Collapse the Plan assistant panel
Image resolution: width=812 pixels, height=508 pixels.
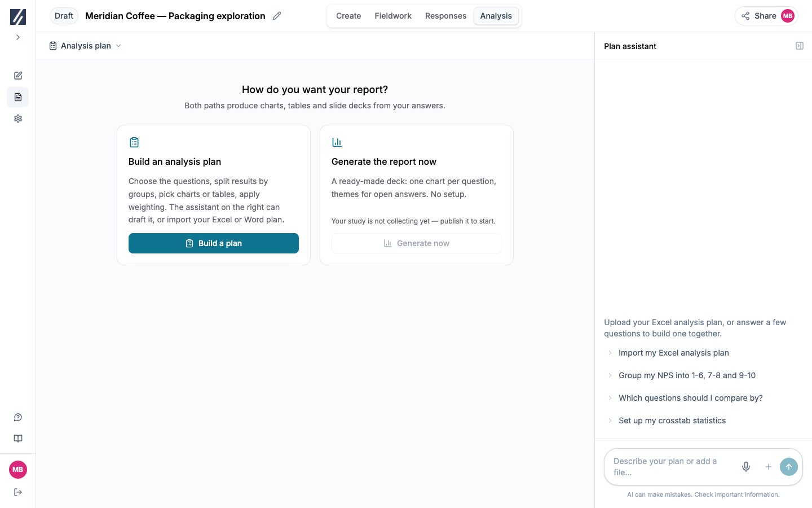800,46
